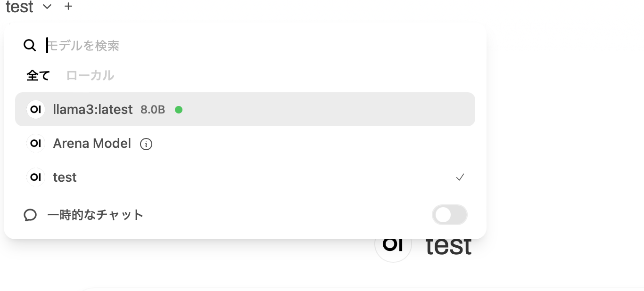
Task: Click the llama3:latest model logo icon
Action: tap(35, 109)
